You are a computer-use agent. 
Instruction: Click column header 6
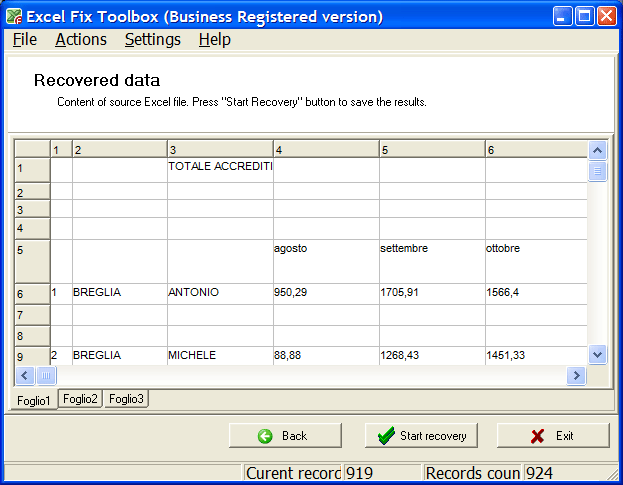[536, 149]
